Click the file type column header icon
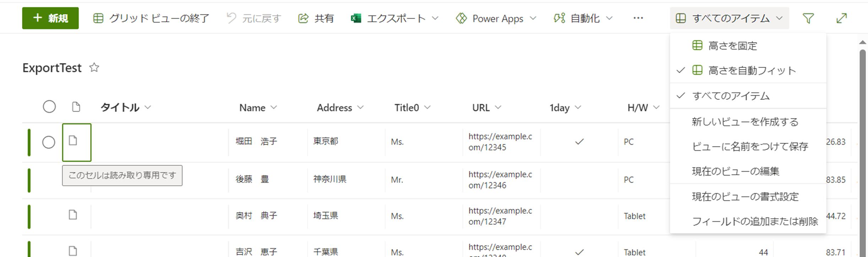This screenshot has width=868, height=257. click(x=76, y=106)
